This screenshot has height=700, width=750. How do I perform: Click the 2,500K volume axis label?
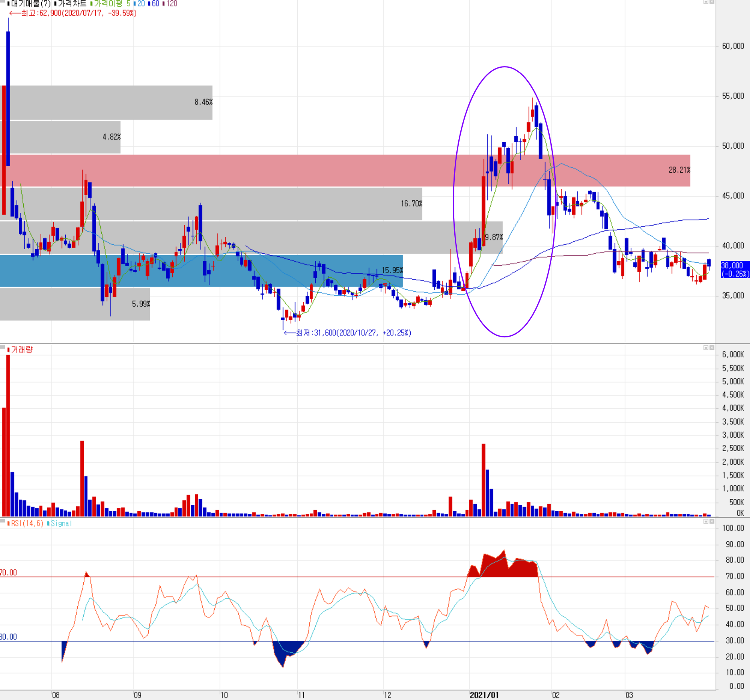[733, 448]
